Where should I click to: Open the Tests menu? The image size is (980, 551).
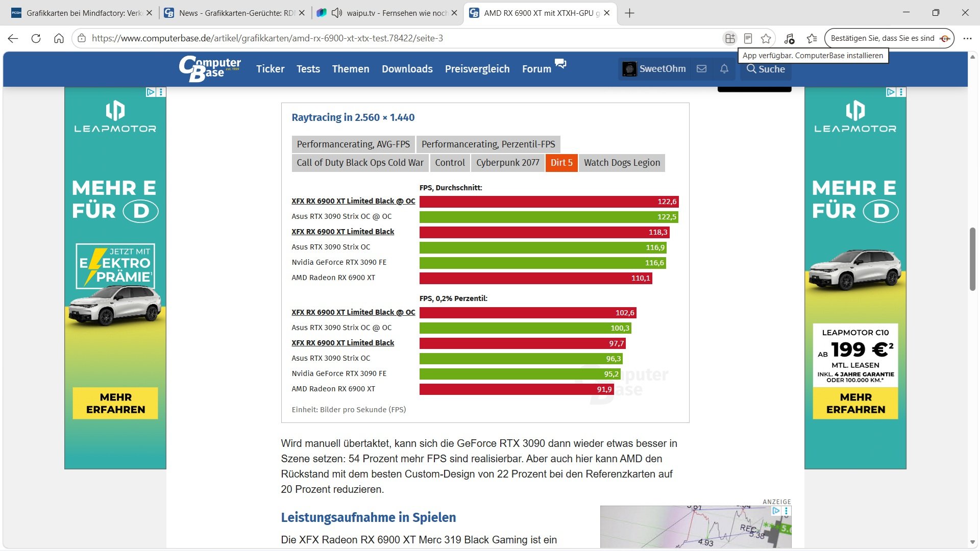(x=308, y=69)
